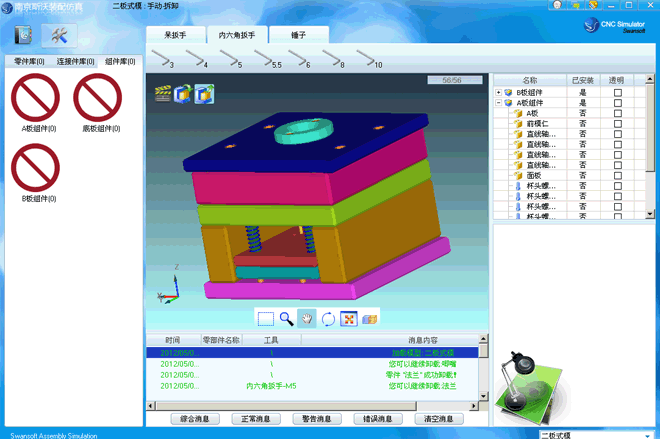
Task: Click the rotate view icon
Action: pyautogui.click(x=328, y=319)
